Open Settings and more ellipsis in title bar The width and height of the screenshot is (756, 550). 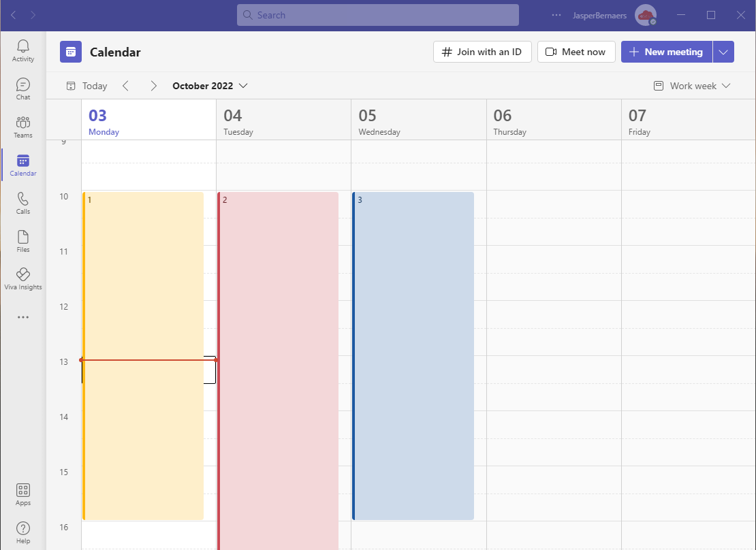556,15
